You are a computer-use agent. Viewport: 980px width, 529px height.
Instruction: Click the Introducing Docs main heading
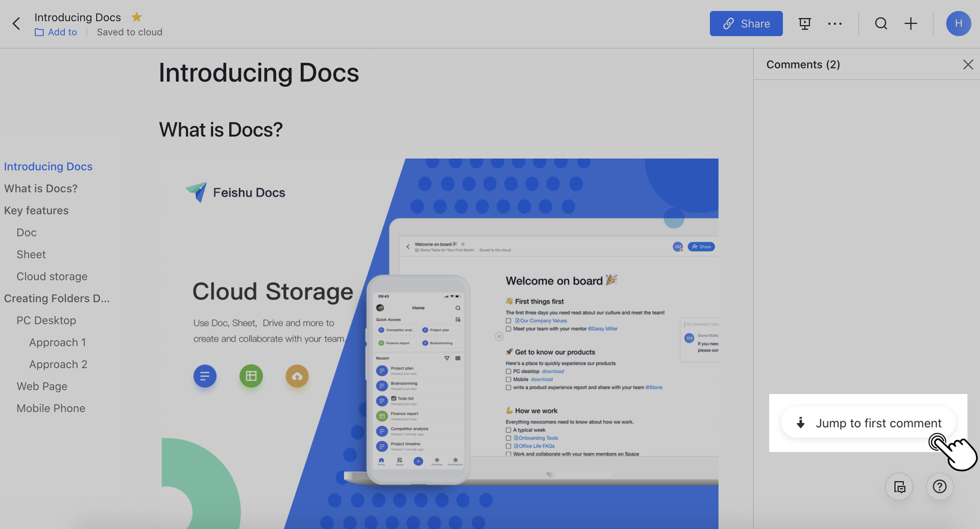point(259,73)
